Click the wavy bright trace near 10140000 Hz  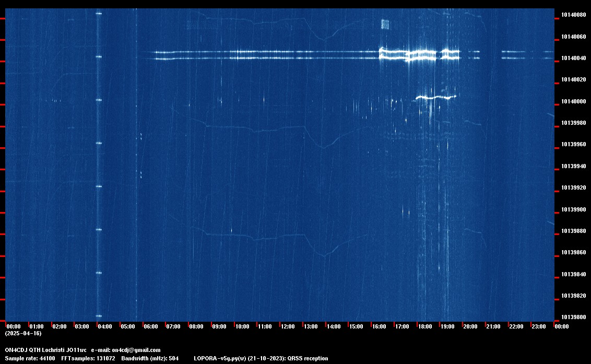click(x=436, y=97)
